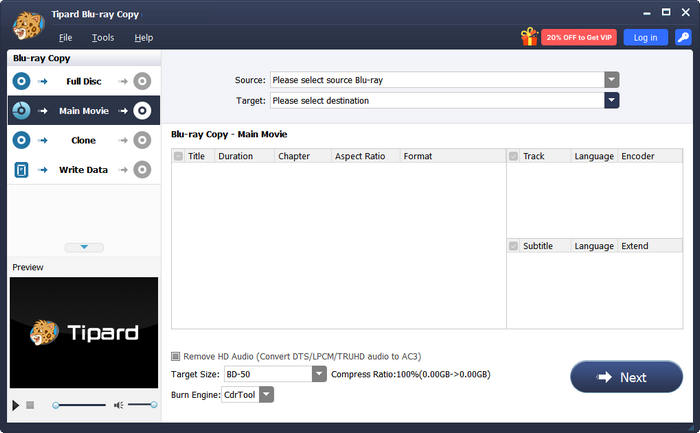Toggle the Subtitle select-all checkbox
700x433 pixels.
(513, 246)
